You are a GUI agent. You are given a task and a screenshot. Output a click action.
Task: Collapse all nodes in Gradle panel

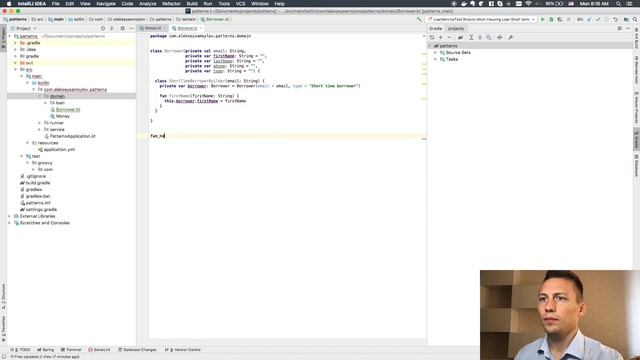[x=480, y=38]
